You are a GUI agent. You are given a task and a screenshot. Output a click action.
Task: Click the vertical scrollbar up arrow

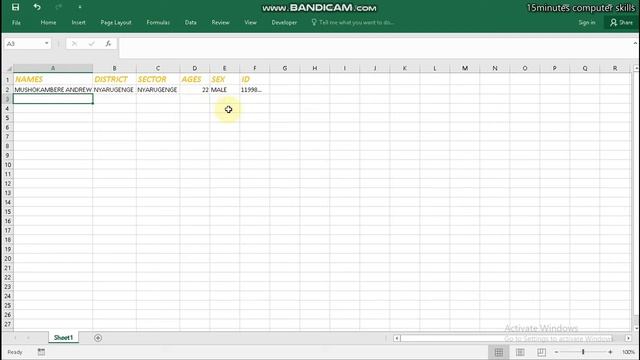(x=636, y=68)
